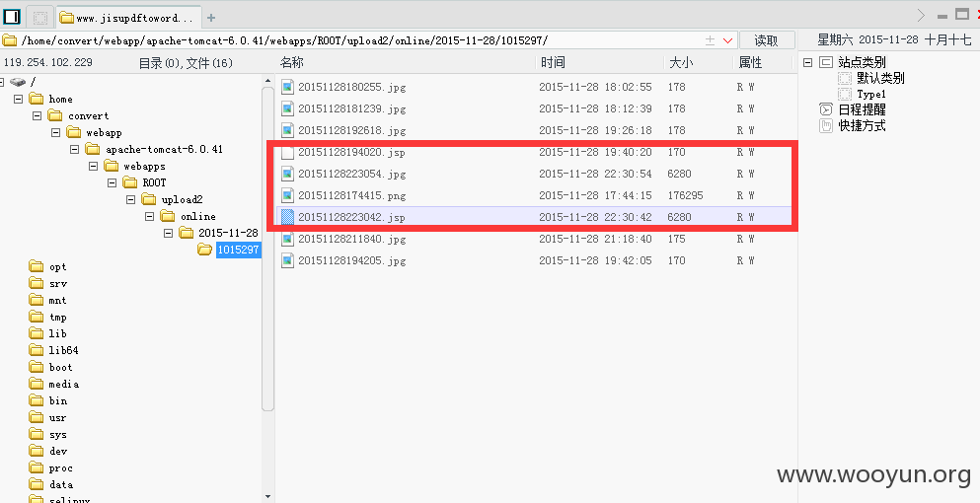Open the dev folder
Viewport: 980px width, 503px height.
tap(57, 451)
